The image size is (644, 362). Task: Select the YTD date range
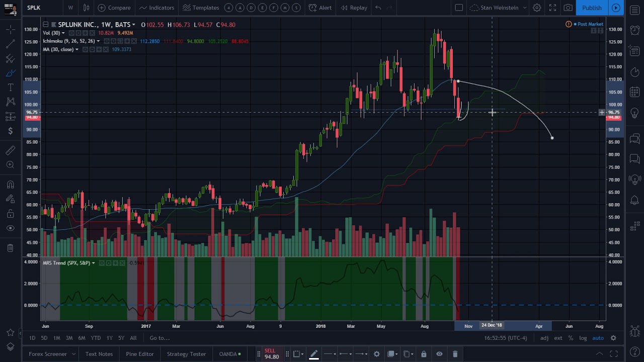tap(96, 338)
